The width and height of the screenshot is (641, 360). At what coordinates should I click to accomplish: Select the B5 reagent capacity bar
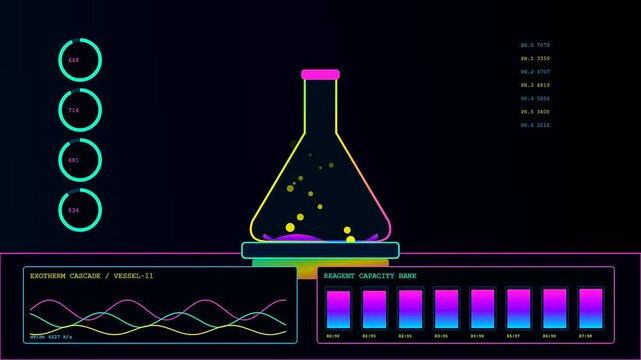point(519,309)
